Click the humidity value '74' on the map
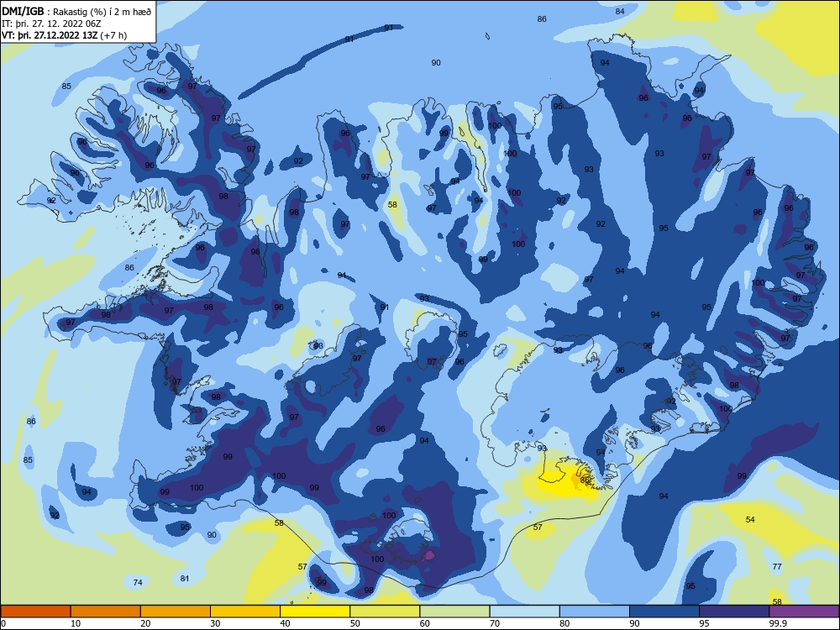The width and height of the screenshot is (840, 630). [138, 582]
